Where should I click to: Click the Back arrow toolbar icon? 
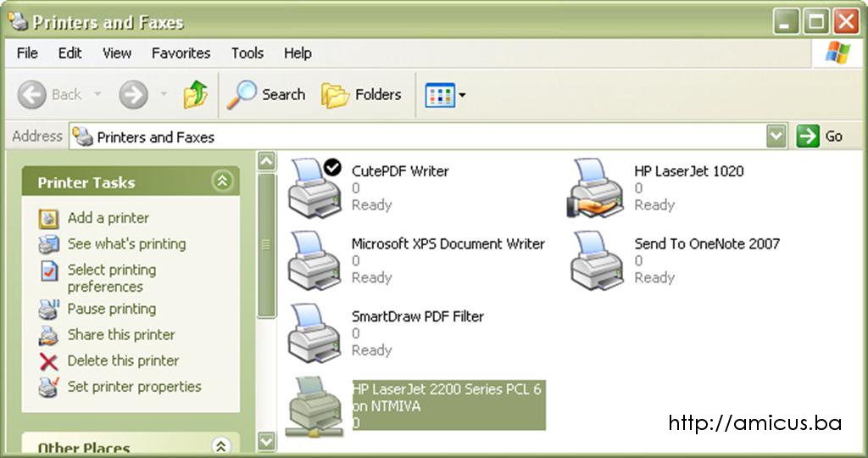click(x=31, y=94)
